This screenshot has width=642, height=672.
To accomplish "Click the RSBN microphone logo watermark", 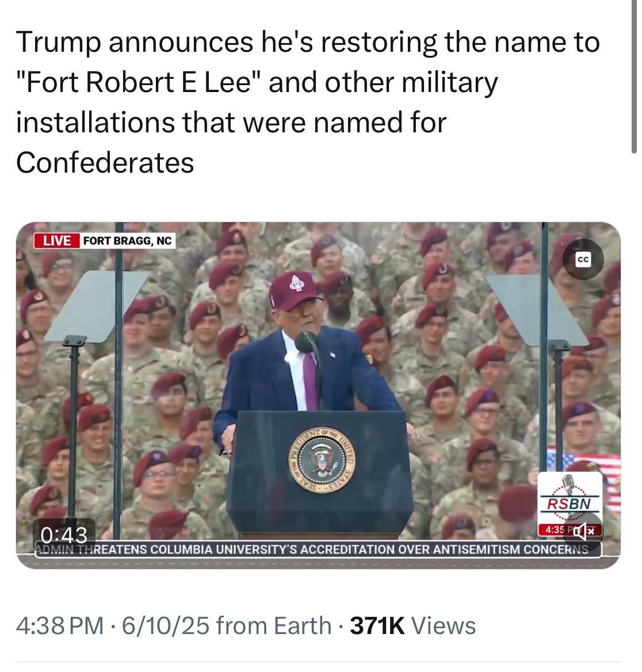I will coord(570,497).
